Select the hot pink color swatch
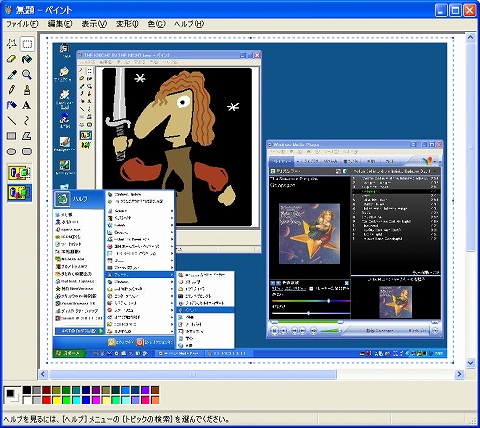 coord(145,400)
